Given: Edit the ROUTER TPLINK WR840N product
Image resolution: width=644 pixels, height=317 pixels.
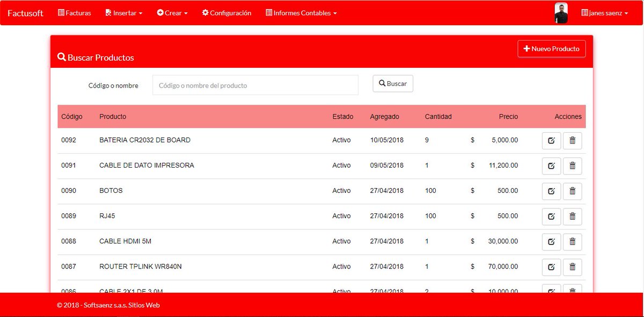Looking at the screenshot, I should 551,267.
